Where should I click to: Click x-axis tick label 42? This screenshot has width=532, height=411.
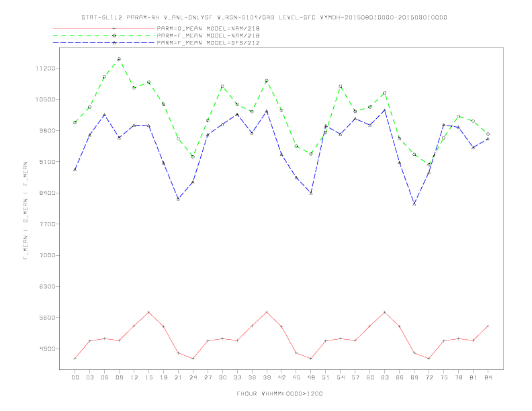click(281, 377)
